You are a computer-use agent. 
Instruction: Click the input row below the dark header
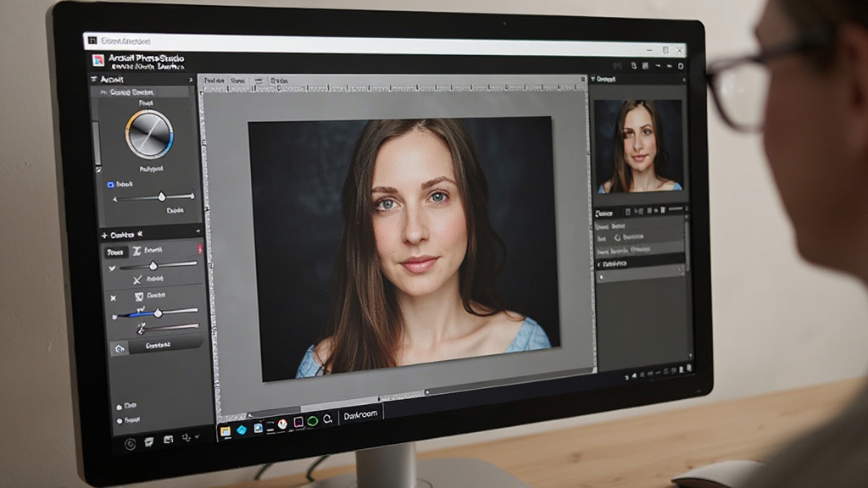pyautogui.click(x=640, y=275)
